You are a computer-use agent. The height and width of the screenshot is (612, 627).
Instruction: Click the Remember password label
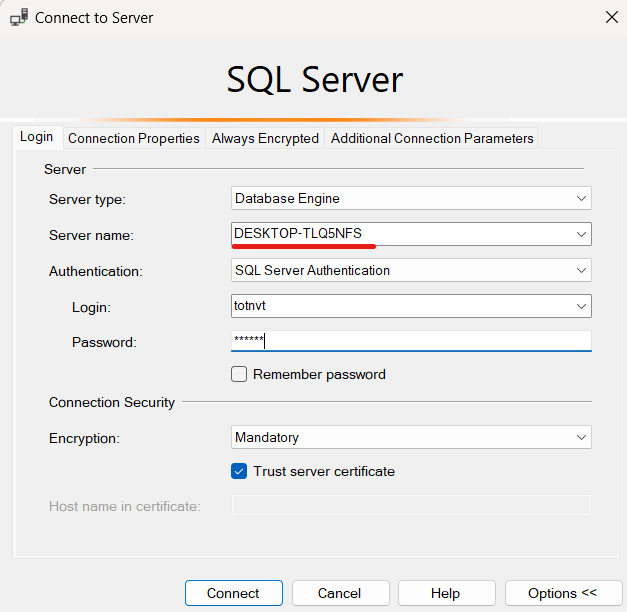point(319,374)
